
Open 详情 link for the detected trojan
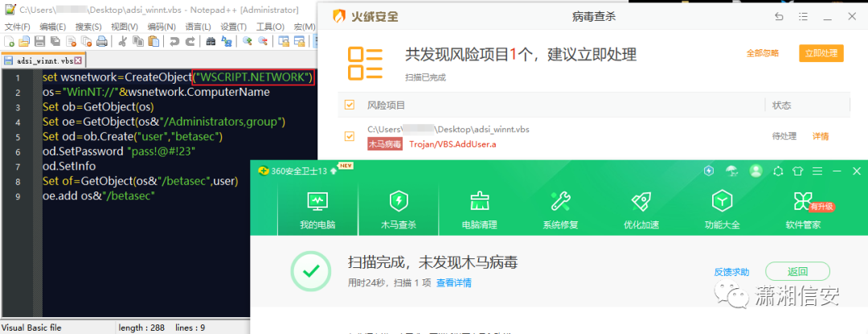pos(821,136)
